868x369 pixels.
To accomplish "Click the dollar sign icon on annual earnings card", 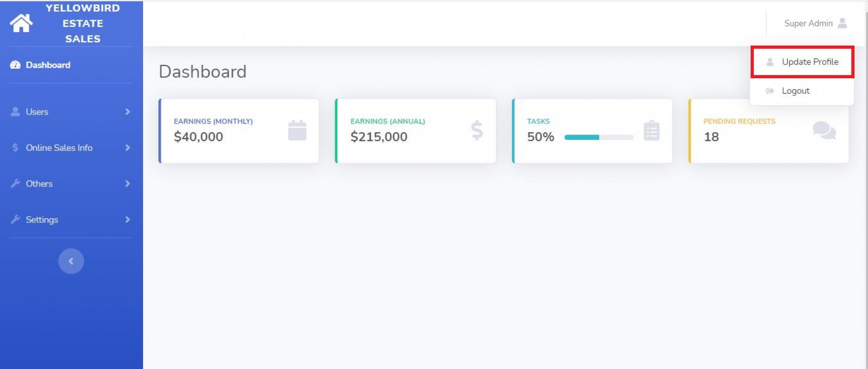I will point(477,130).
